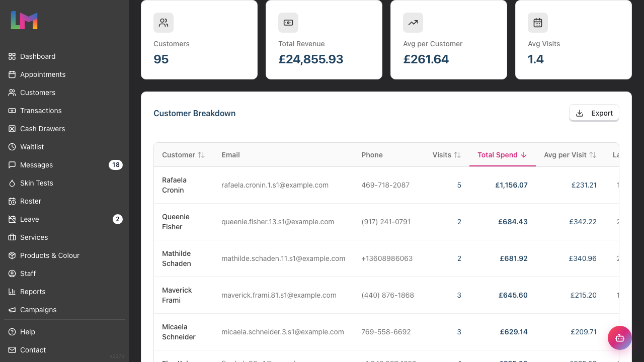Click the Messages speech bubble icon
Image resolution: width=644 pixels, height=362 pixels.
[x=12, y=165]
